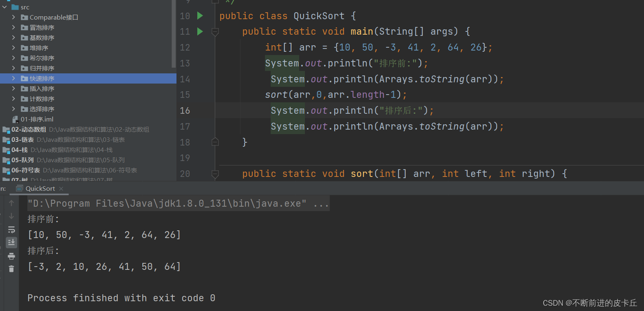Viewport: 644px width, 311px height.
Task: Expand the 选择排序 package chevron
Action: point(13,109)
